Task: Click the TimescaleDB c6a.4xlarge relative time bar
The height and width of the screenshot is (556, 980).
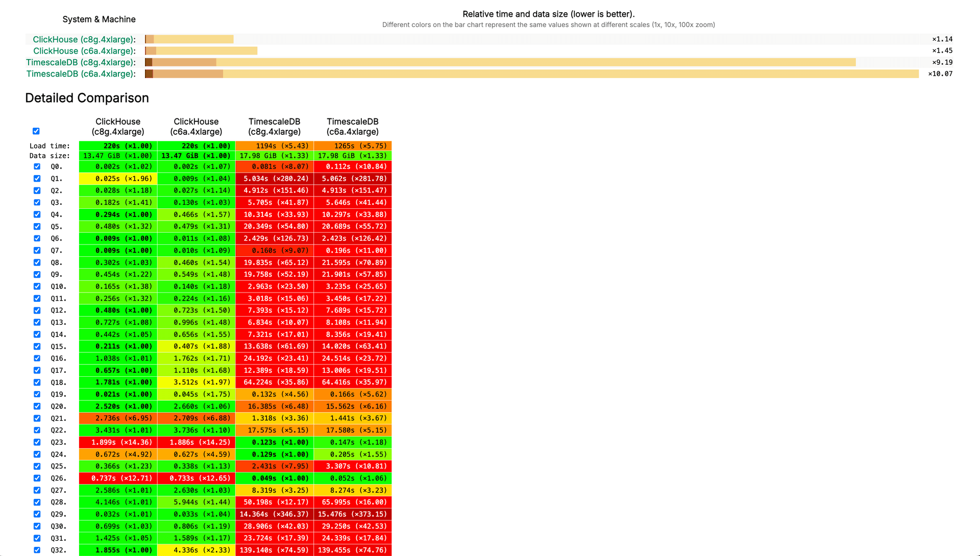Action: click(510, 74)
